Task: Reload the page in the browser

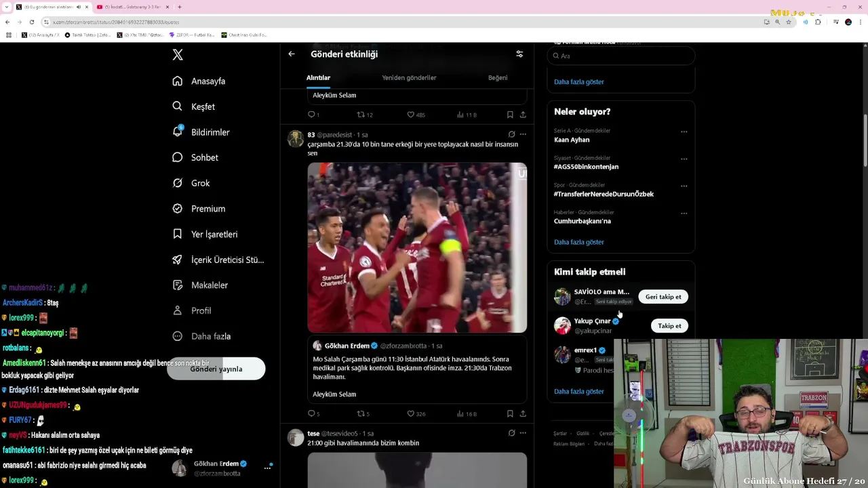Action: (x=33, y=22)
